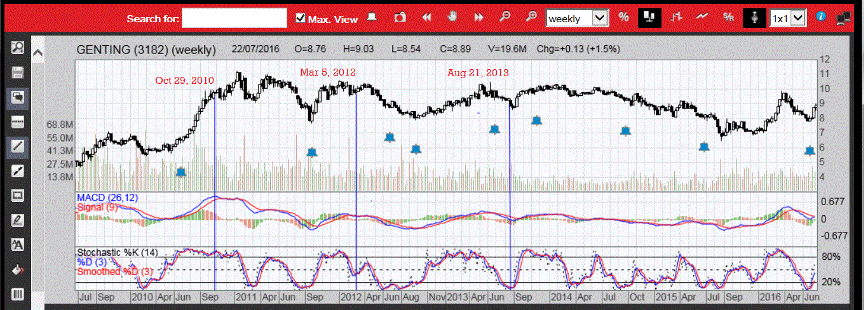
Task: Click the Aug 21, 2013 annotation
Action: (x=478, y=72)
